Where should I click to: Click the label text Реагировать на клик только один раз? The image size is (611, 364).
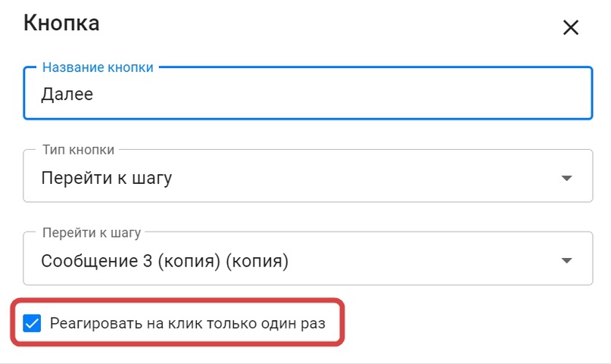coord(187,324)
